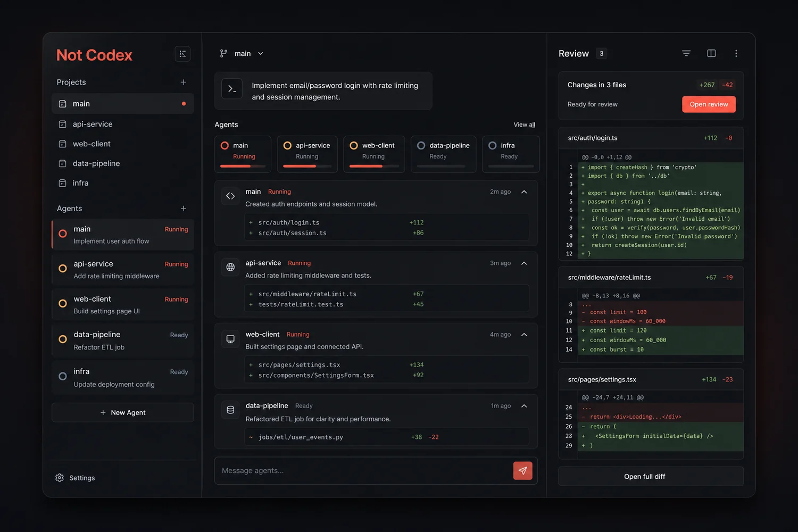Click the project icon beside infra

(62, 183)
